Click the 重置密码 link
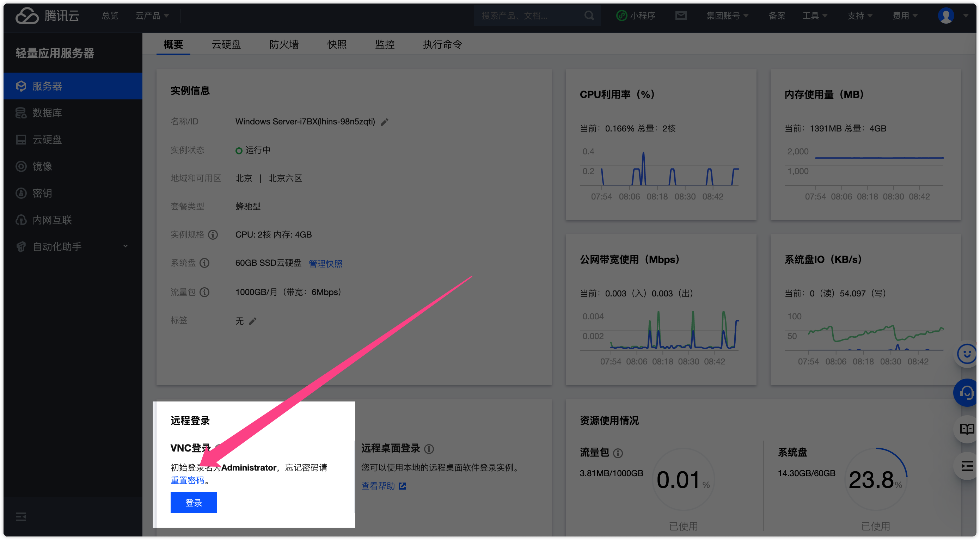Screen dimensions: 980x540 click(x=187, y=480)
